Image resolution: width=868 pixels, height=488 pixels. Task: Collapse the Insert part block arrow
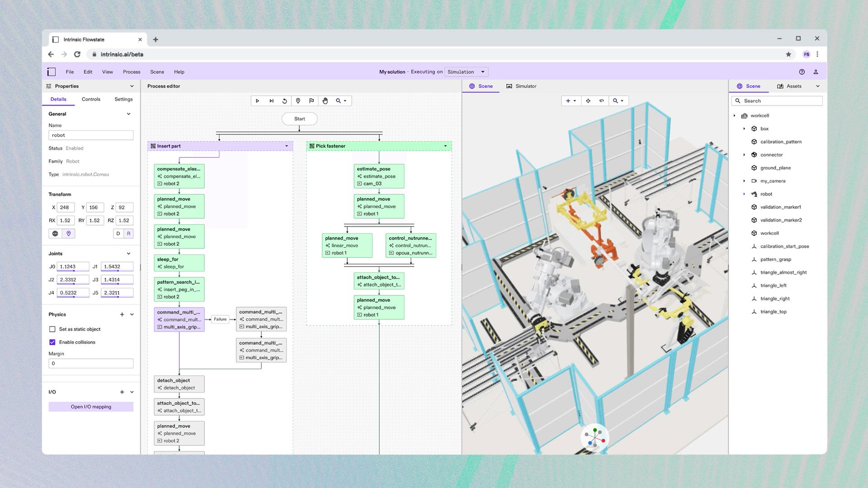click(x=287, y=146)
